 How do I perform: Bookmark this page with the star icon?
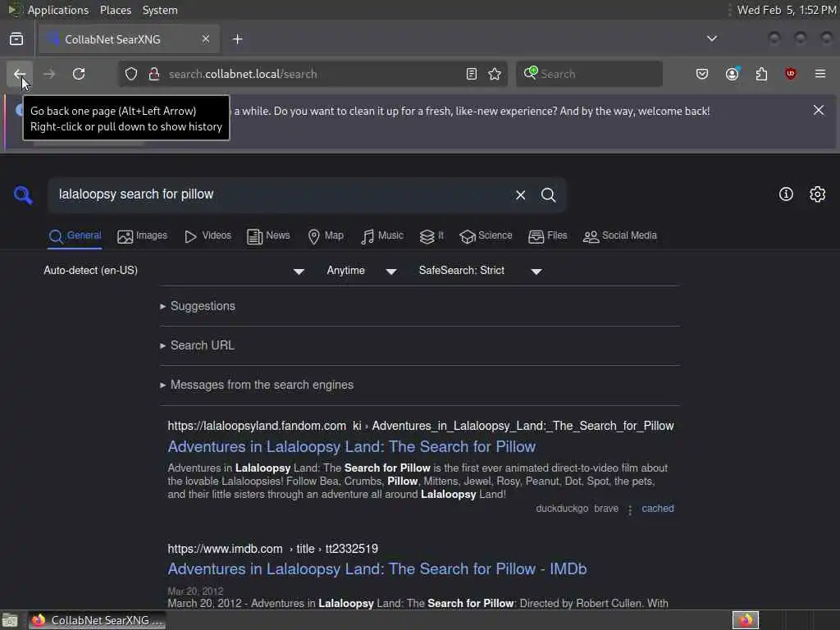pyautogui.click(x=495, y=74)
